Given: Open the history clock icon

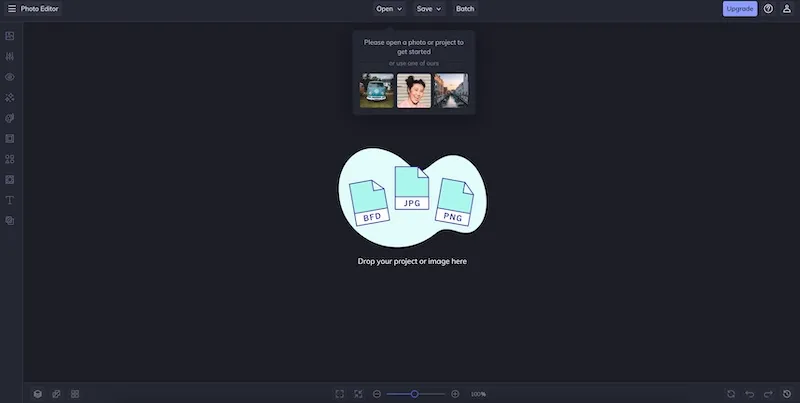Looking at the screenshot, I should [787, 394].
